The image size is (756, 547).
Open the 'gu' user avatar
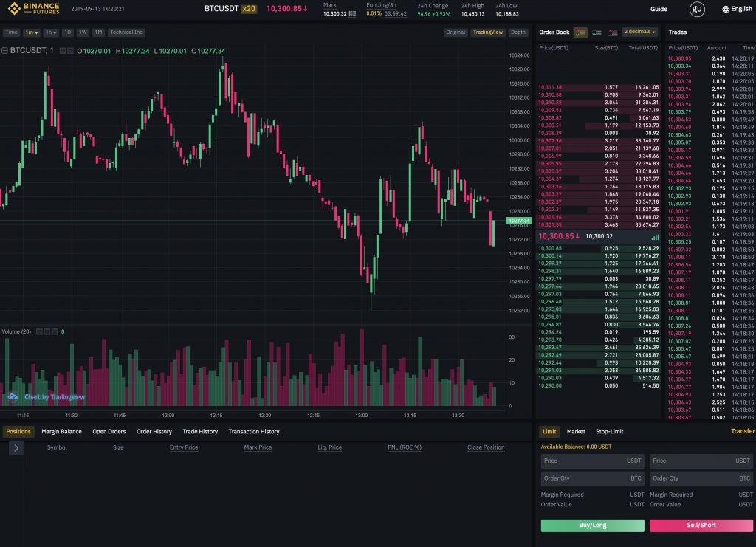[697, 9]
